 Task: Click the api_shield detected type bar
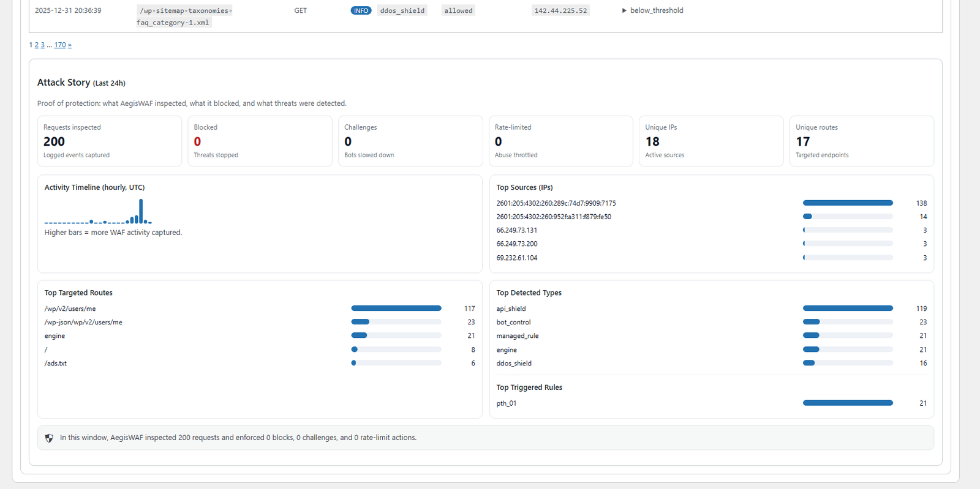click(848, 308)
